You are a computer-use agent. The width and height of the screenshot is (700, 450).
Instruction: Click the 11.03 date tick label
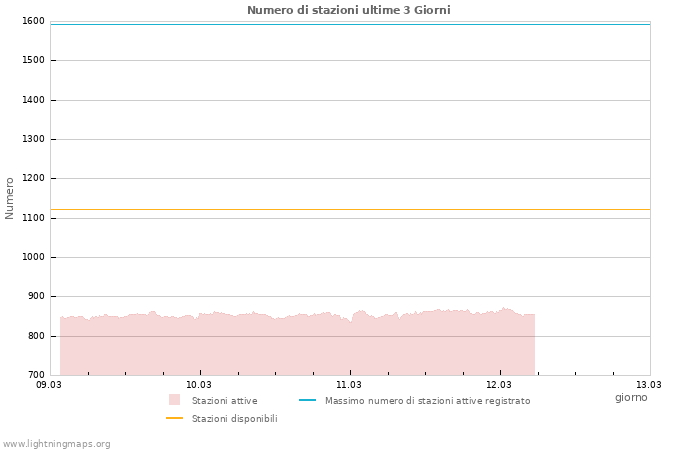(349, 384)
